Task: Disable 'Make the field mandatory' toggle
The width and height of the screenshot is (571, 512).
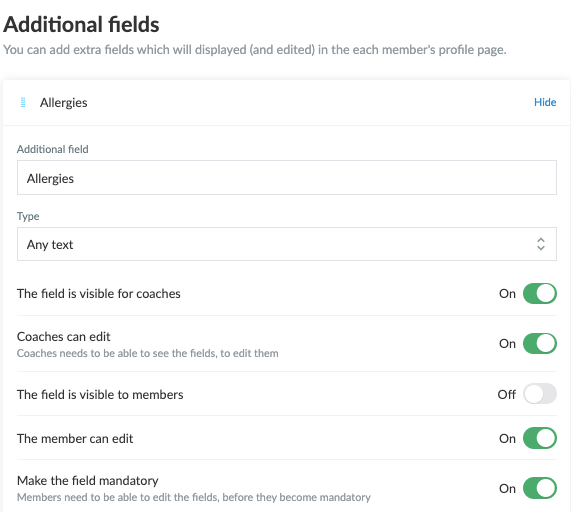Action: tap(540, 488)
